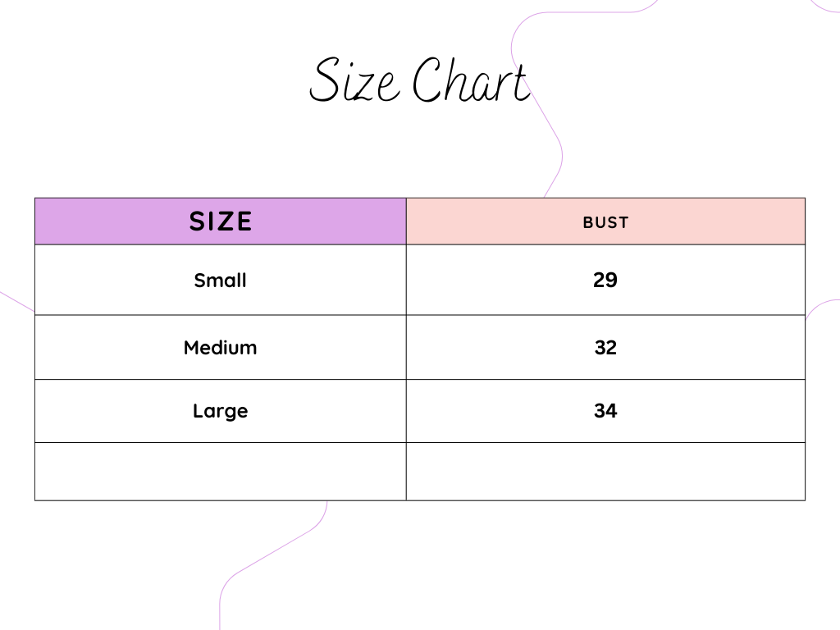This screenshot has height=630, width=840.
Task: Click the table border between Medium and Large
Action: point(123,380)
